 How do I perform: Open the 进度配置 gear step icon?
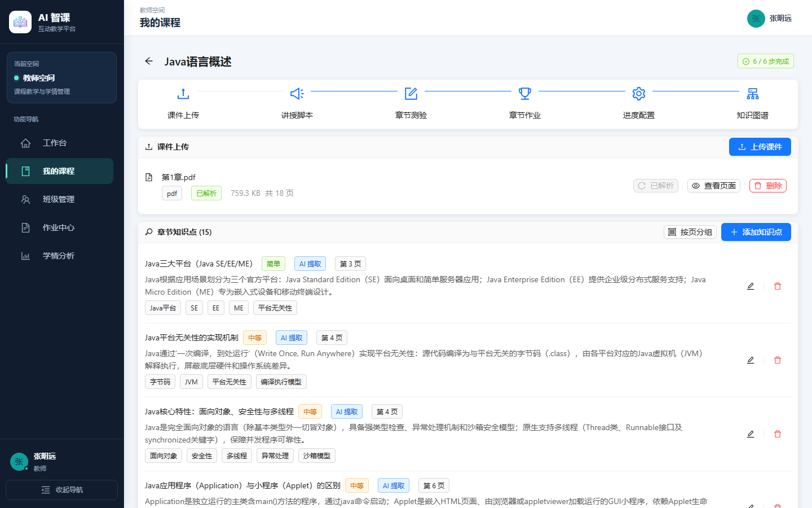pos(639,93)
